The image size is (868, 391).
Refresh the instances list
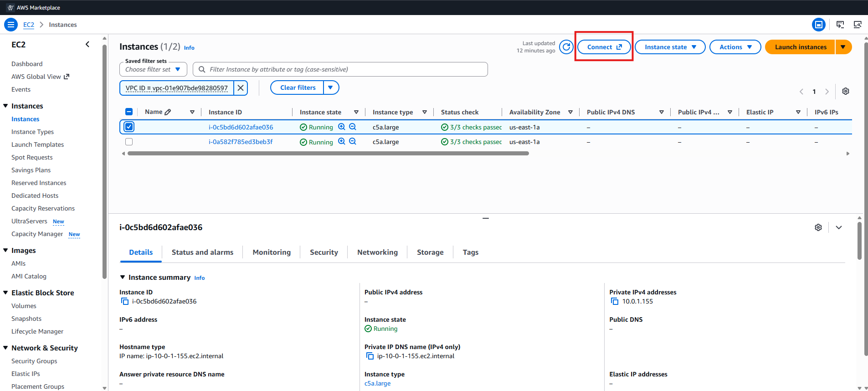566,47
